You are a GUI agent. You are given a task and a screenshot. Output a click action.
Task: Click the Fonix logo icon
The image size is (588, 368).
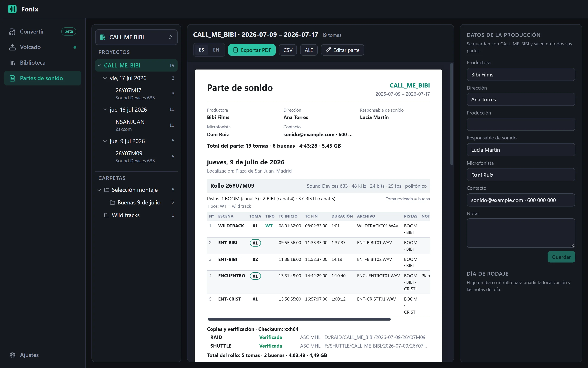click(x=12, y=9)
